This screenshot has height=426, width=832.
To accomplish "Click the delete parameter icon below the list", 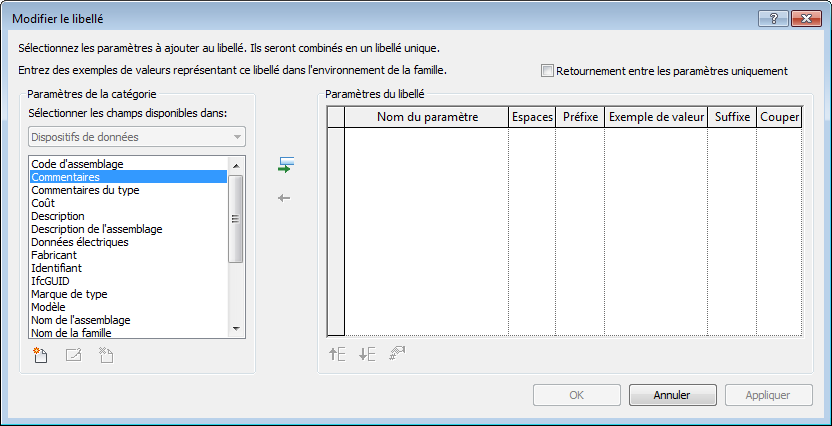I will tap(106, 355).
